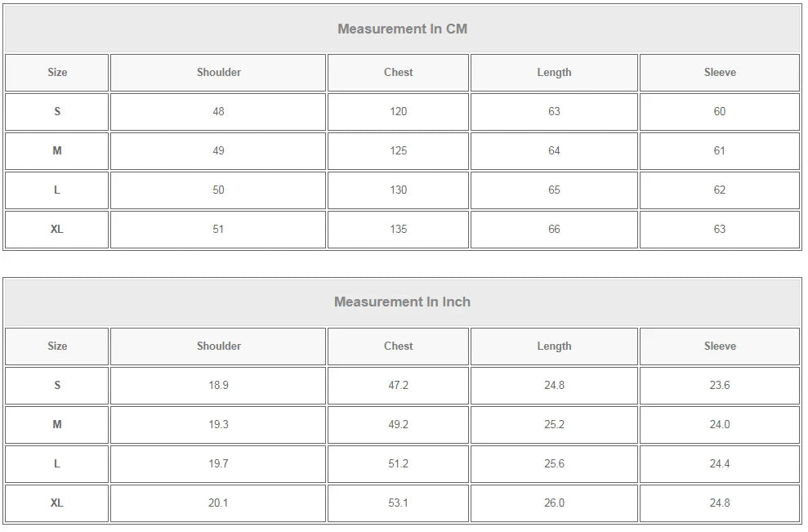Select size L row label in Inch table
The image size is (808, 532).
click(57, 463)
